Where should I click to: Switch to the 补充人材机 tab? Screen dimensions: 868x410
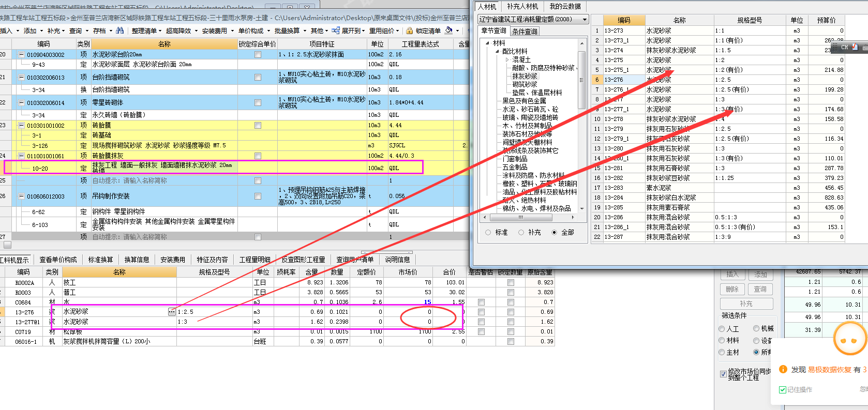coord(522,6)
